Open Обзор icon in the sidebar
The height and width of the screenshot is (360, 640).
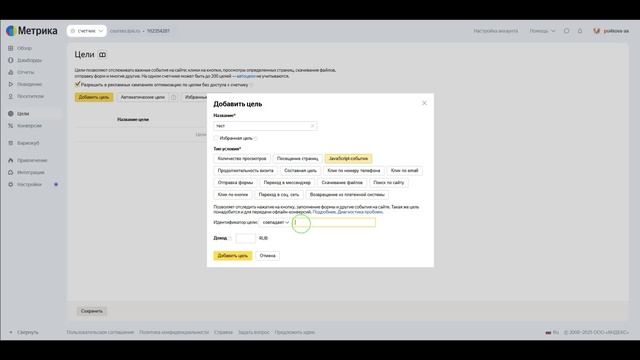pos(11,48)
